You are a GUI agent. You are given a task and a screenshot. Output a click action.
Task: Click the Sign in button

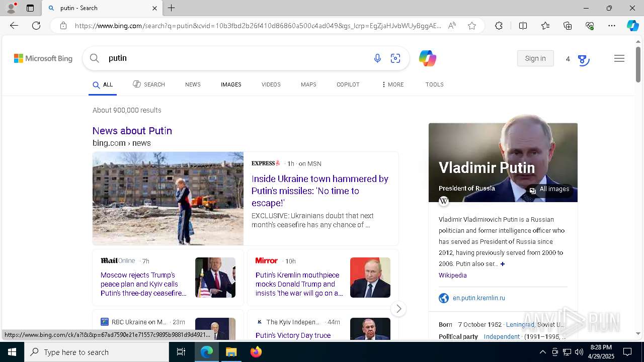[535, 58]
